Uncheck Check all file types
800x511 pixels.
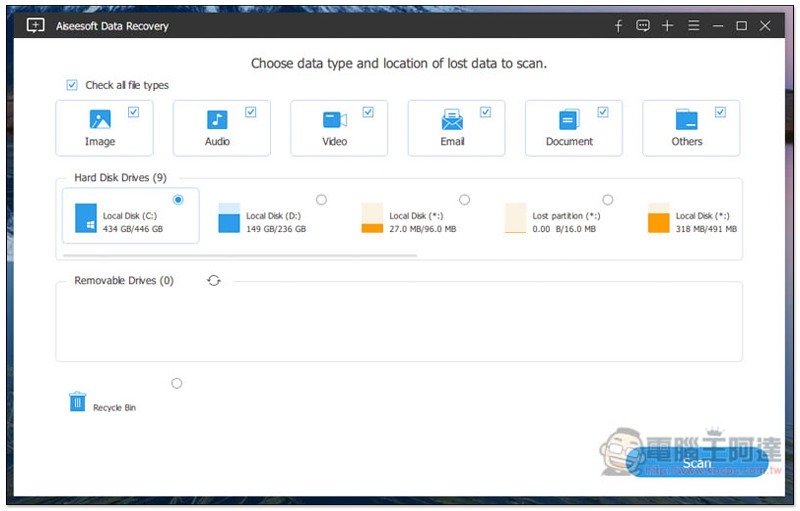click(72, 85)
